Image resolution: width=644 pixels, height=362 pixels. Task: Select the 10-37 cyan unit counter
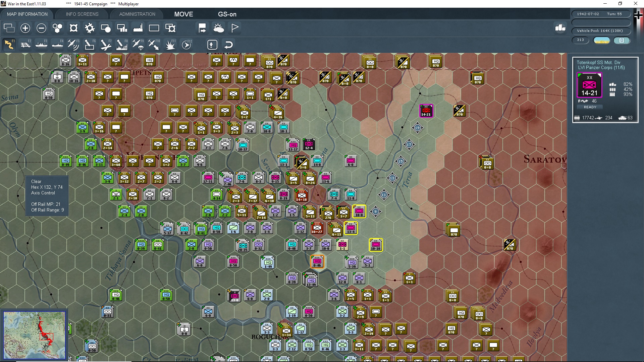(x=242, y=145)
